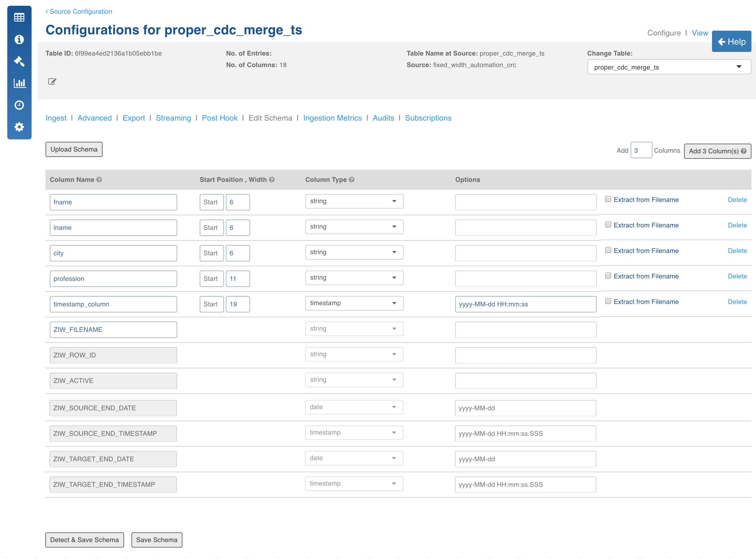Check Extract from Filename for fname
The width and height of the screenshot is (756, 559).
pyautogui.click(x=608, y=199)
